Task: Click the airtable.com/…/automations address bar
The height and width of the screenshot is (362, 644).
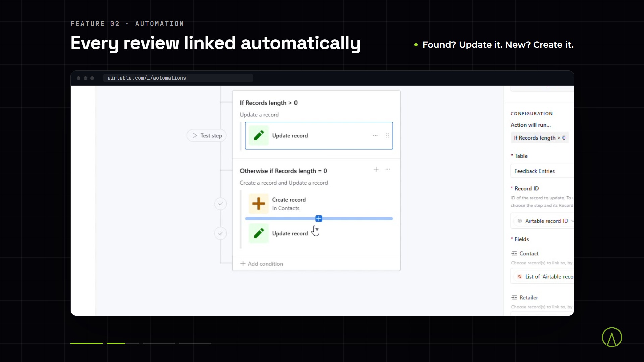Action: tap(178, 78)
